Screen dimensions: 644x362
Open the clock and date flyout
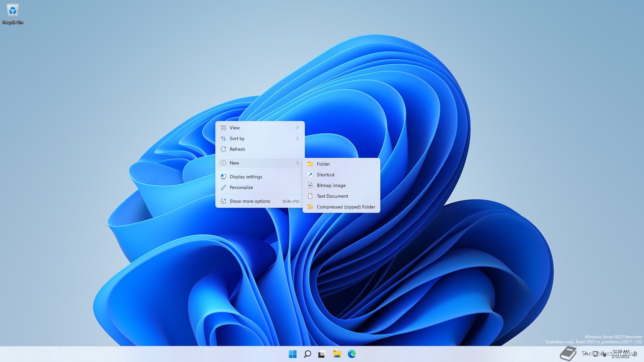click(x=621, y=354)
